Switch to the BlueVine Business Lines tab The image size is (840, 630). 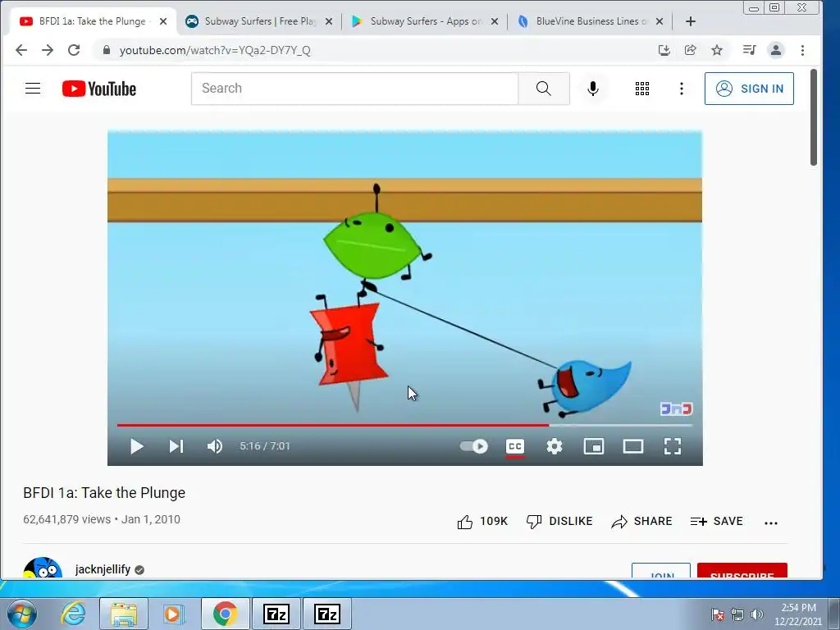click(591, 21)
